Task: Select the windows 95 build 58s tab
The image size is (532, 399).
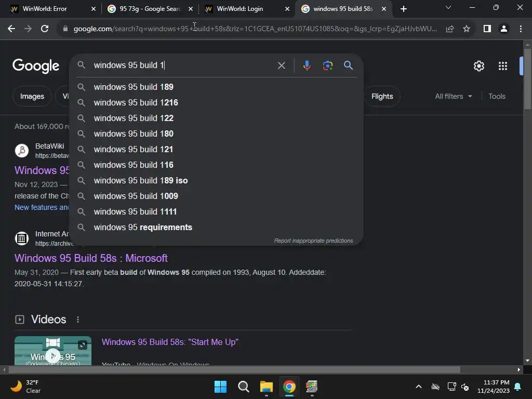Action: tap(343, 9)
